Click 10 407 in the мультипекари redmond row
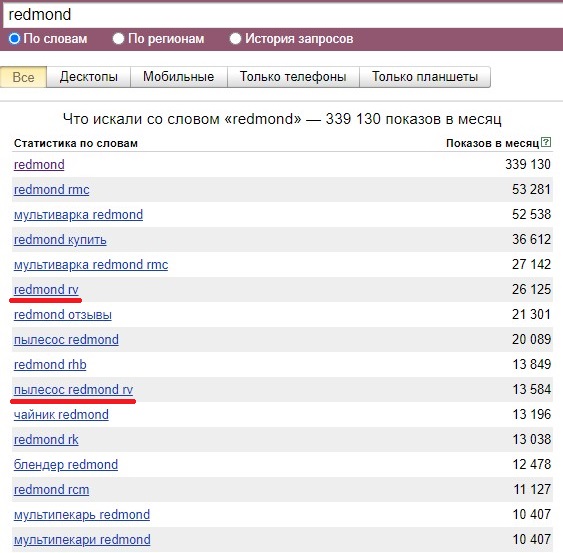The width and height of the screenshot is (563, 553). point(532,539)
